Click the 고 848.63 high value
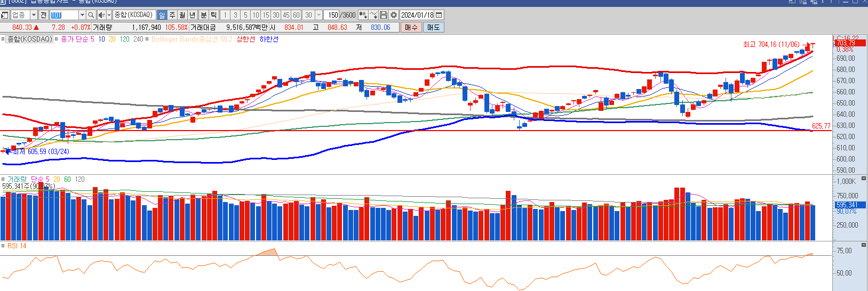Viewport: 868px width, 291px height. [337, 27]
